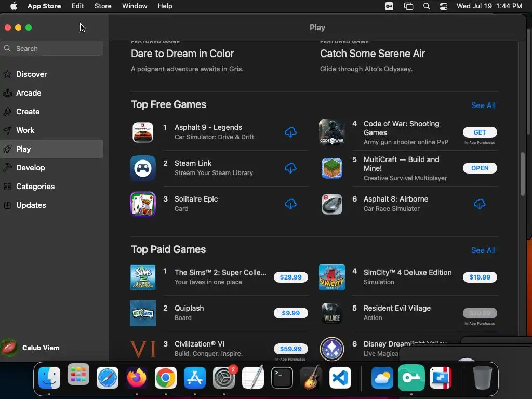The width and height of the screenshot is (532, 399).
Task: Select the Play sidebar item
Action: (x=51, y=149)
